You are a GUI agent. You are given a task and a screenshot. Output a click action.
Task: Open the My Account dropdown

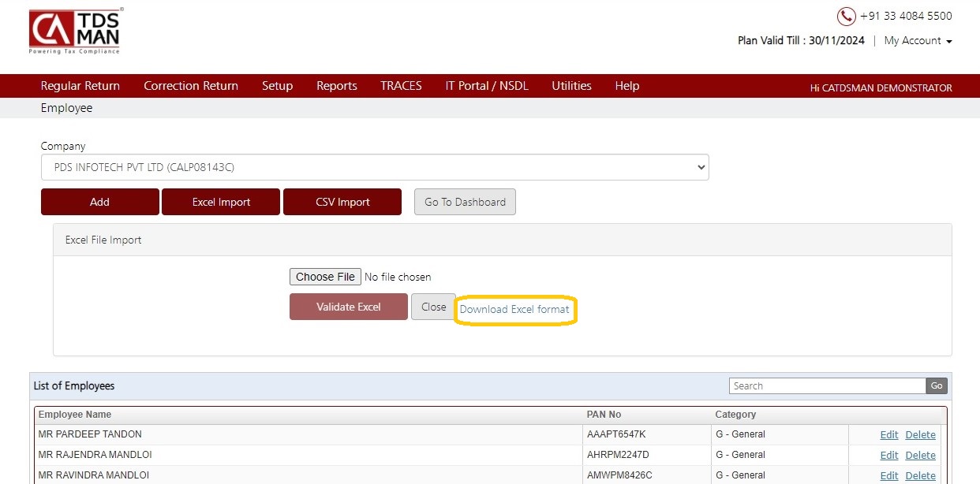[x=918, y=40]
